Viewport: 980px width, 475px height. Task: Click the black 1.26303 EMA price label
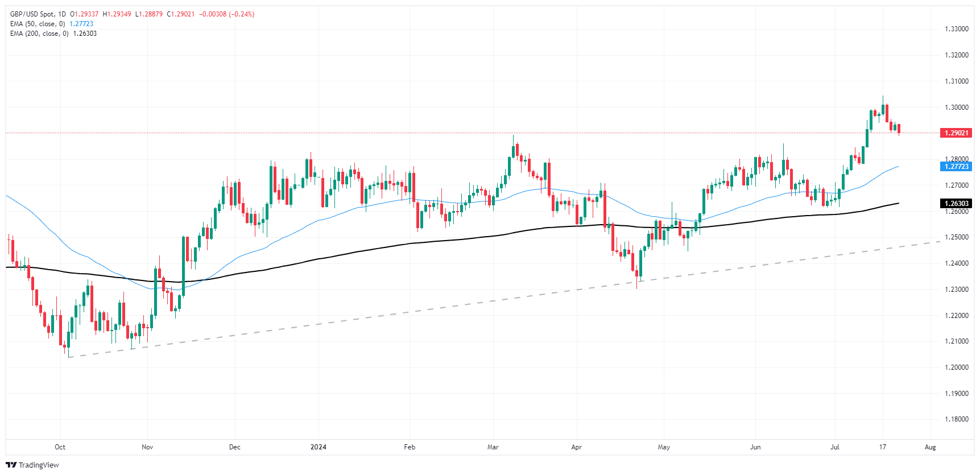(956, 204)
